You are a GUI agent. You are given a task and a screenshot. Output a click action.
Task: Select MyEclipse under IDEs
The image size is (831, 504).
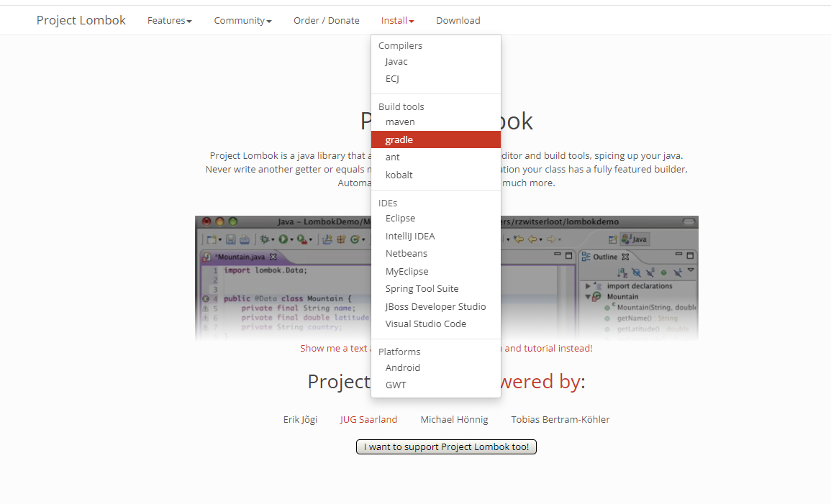(x=435, y=271)
